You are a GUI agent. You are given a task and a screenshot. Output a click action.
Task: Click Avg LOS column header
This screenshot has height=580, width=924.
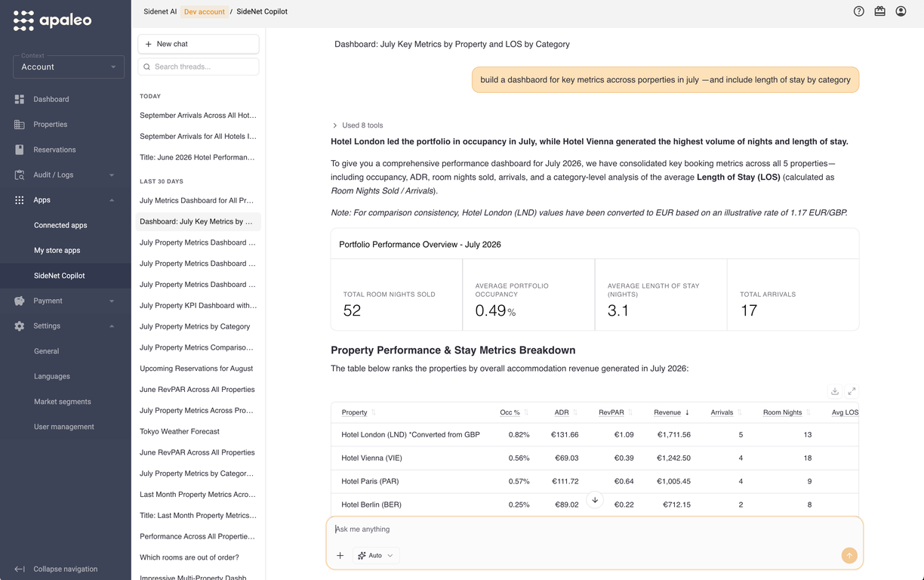click(845, 412)
